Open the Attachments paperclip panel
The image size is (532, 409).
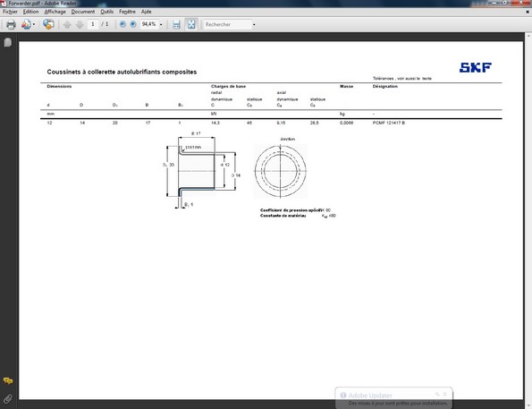(8, 399)
